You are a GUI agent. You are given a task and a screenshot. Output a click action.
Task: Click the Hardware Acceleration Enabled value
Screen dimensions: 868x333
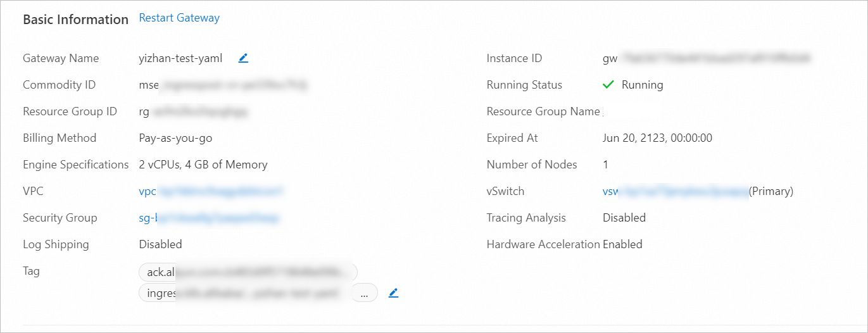coord(622,244)
